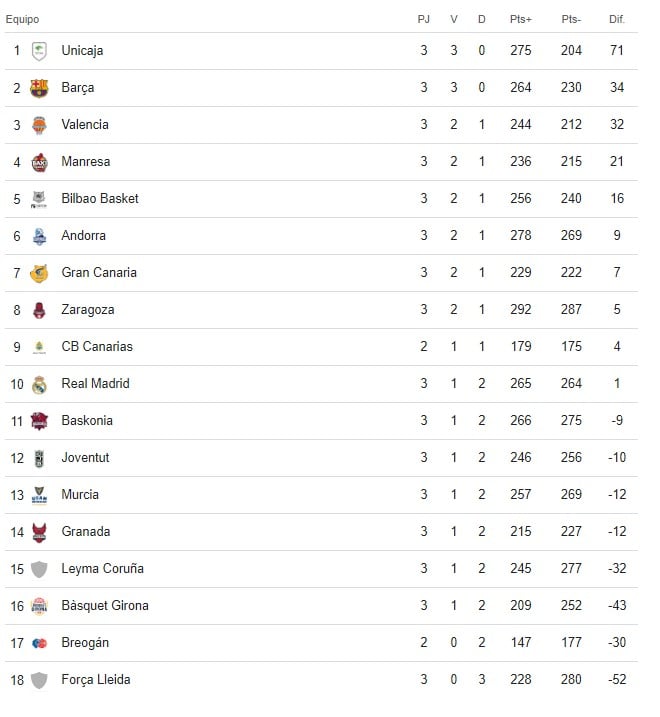Click the Manresa team badge
This screenshot has width=660, height=717.
[x=39, y=162]
